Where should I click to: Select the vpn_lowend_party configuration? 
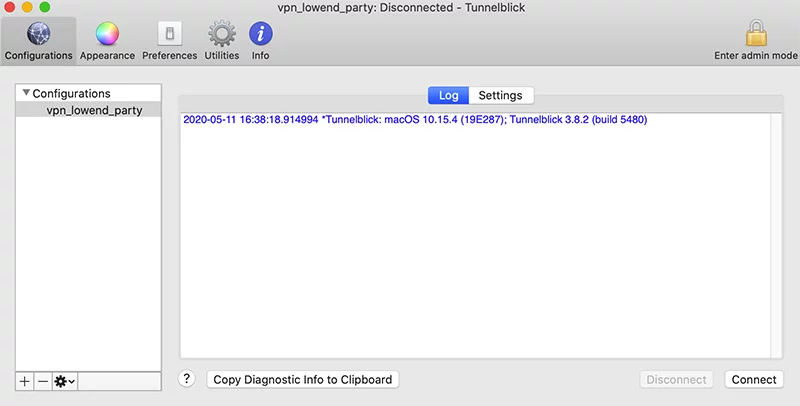tap(88, 110)
